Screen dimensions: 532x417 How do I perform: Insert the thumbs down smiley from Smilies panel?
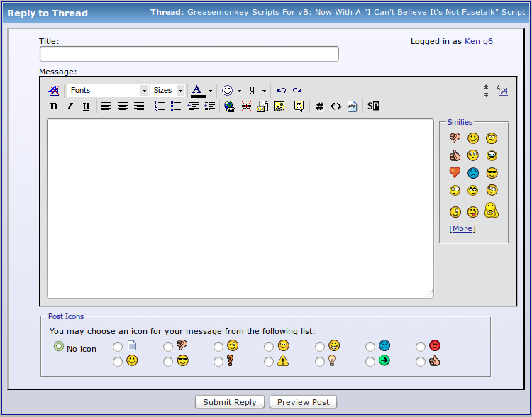pyautogui.click(x=455, y=138)
